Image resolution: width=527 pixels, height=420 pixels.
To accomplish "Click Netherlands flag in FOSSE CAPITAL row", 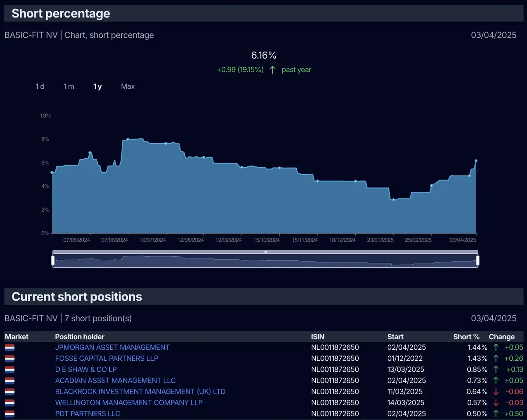I will pos(10,359).
